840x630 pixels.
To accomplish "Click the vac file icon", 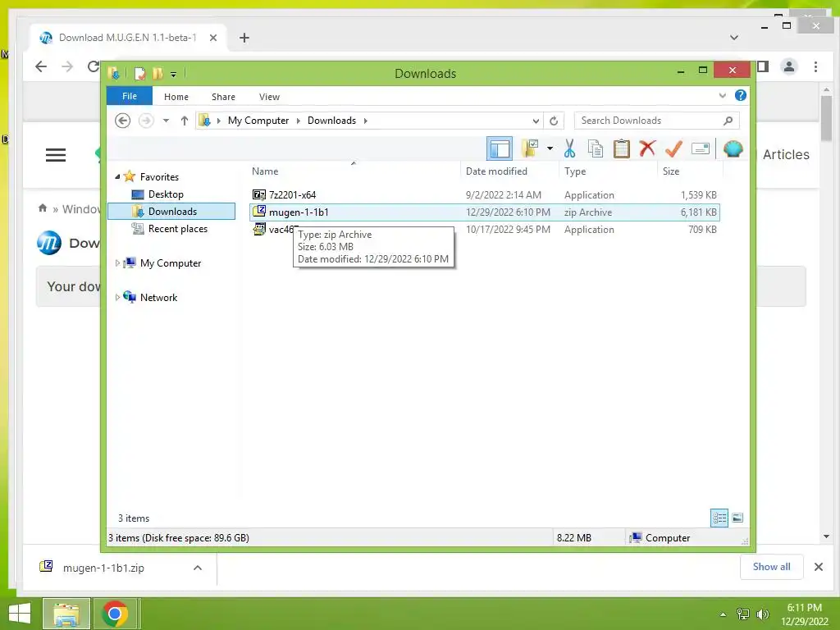I will point(259,230).
